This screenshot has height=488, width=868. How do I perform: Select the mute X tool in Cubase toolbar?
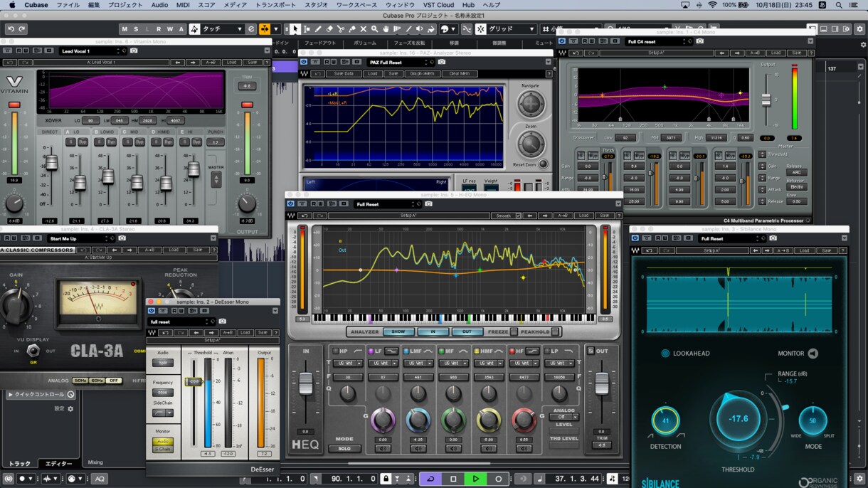[364, 29]
